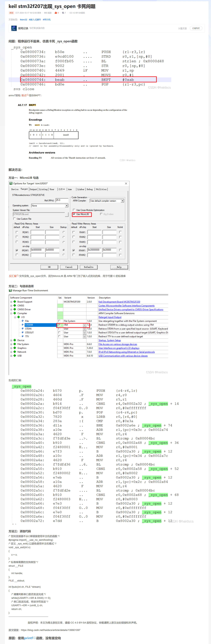Click the green Graphics component icon
211x644 pixels.
(15, 348)
